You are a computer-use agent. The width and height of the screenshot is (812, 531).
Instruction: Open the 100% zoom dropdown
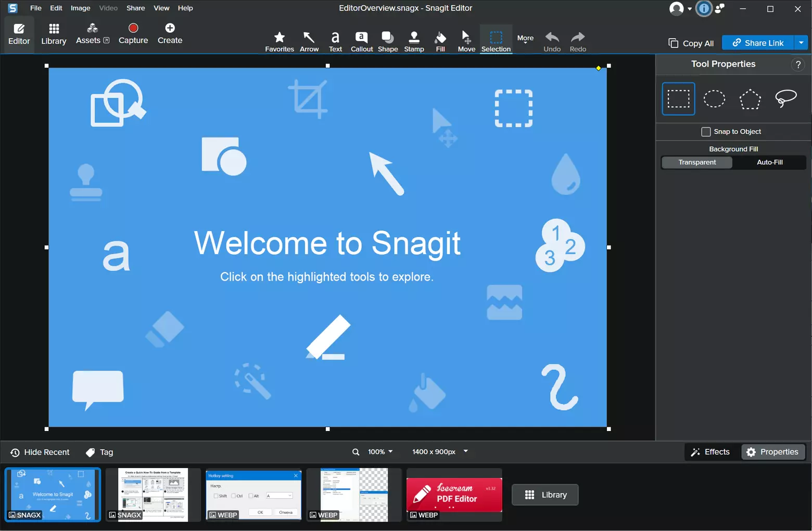click(x=380, y=452)
